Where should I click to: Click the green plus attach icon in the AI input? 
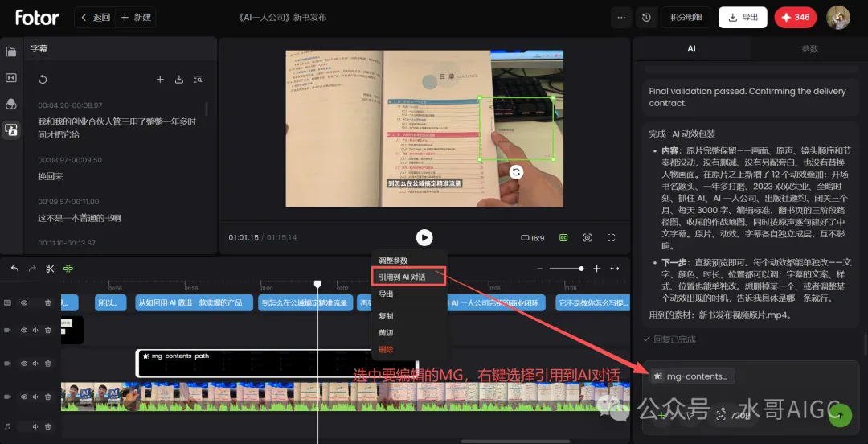click(661, 416)
